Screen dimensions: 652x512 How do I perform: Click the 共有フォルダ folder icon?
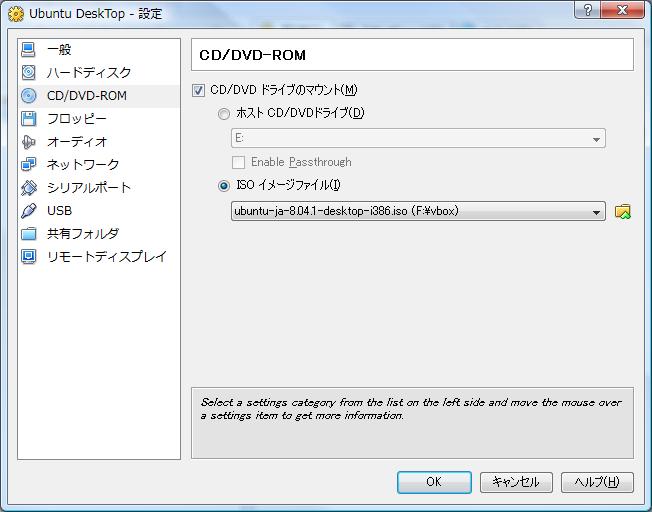point(28,234)
